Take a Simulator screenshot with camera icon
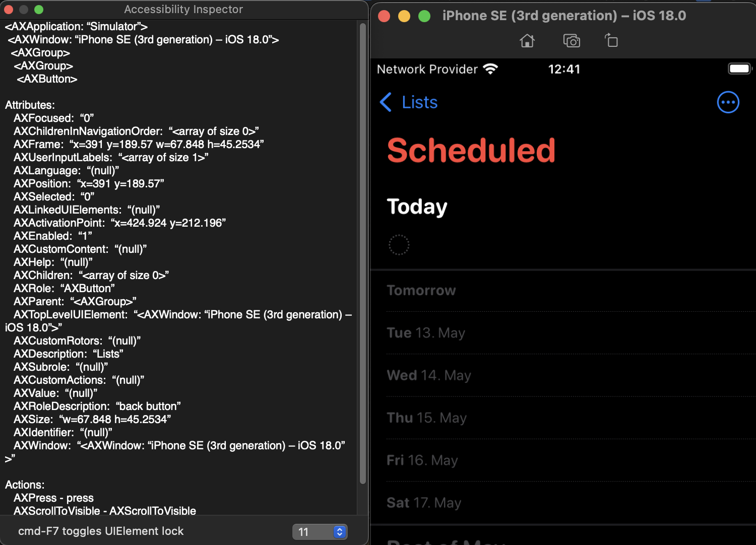Viewport: 756px width, 545px height. (x=572, y=41)
